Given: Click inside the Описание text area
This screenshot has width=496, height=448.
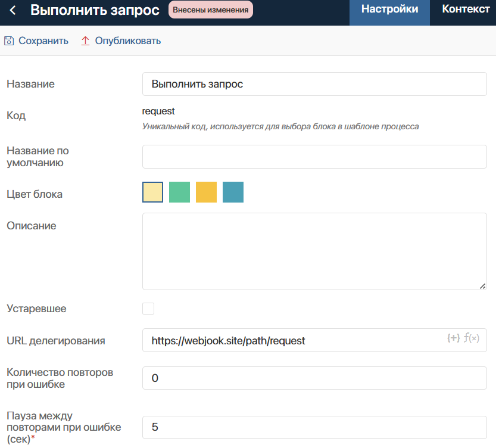Looking at the screenshot, I should click(314, 251).
